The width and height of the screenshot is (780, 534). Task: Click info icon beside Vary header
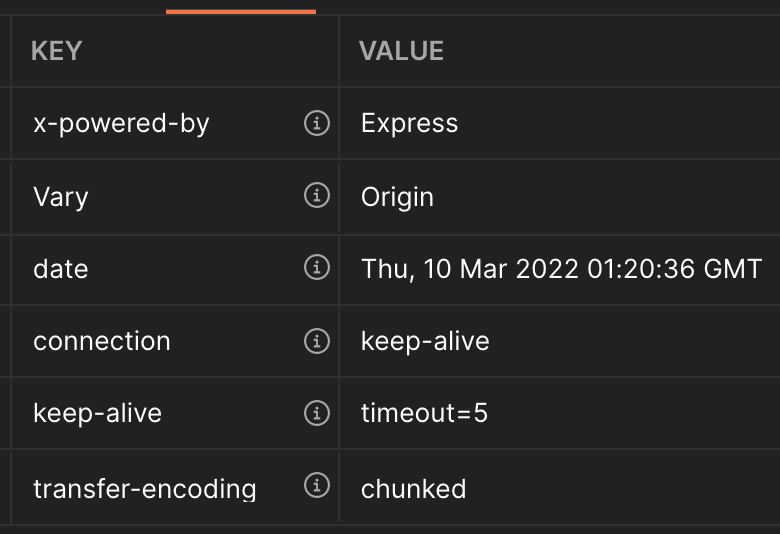coord(317,195)
